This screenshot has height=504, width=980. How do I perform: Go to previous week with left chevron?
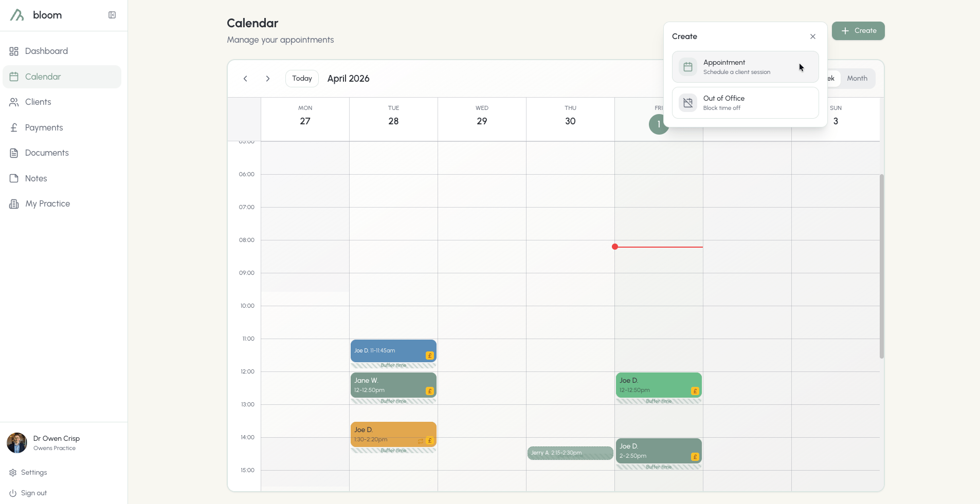245,79
